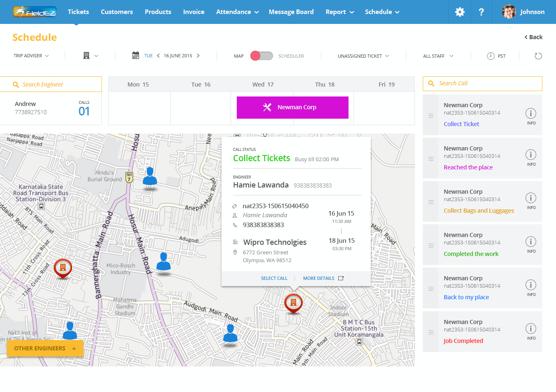Open info icon for Job Completed call

coord(531,329)
